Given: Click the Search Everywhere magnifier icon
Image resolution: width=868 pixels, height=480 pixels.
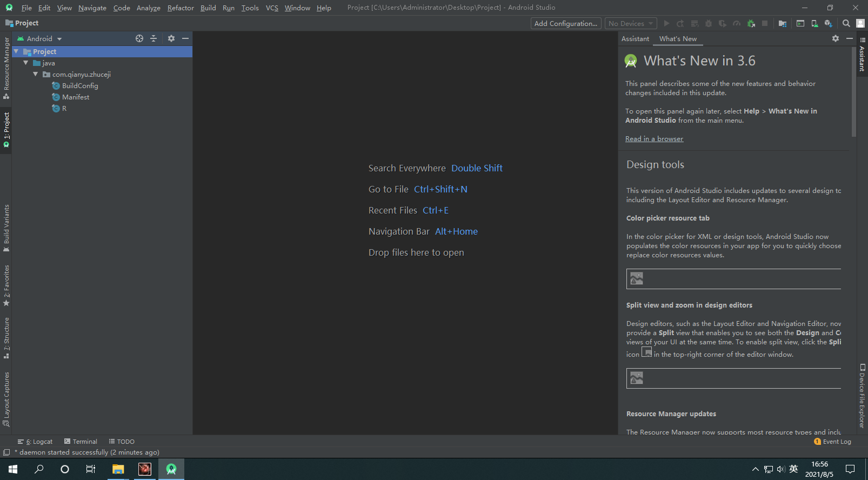Looking at the screenshot, I should point(846,23).
